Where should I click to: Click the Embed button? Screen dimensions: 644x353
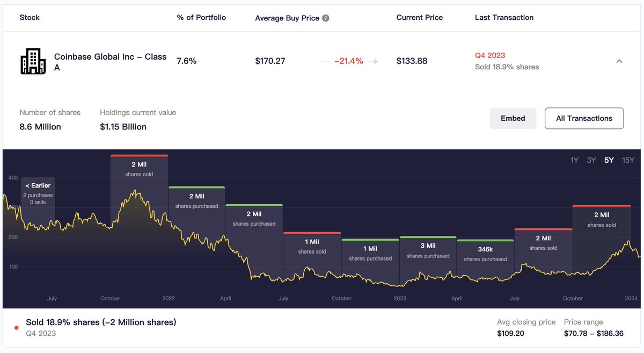point(513,118)
